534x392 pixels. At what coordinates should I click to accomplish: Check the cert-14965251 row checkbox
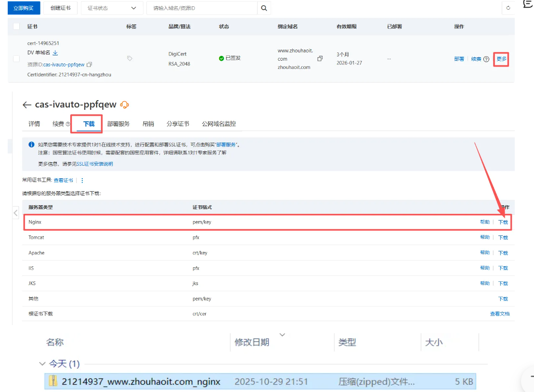[16, 59]
